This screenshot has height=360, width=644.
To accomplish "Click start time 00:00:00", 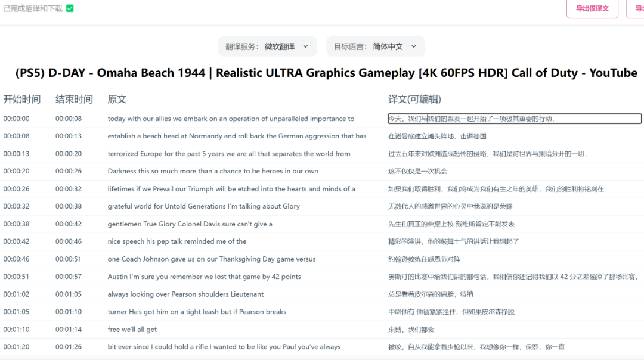I will point(17,119).
